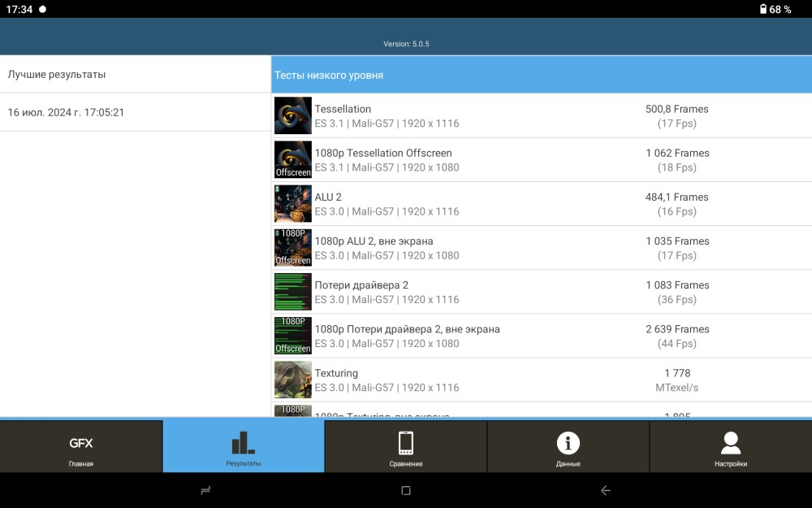Select the 16 июл. 2024 г. 17:05:21 result entry
The image size is (812, 508).
135,112
